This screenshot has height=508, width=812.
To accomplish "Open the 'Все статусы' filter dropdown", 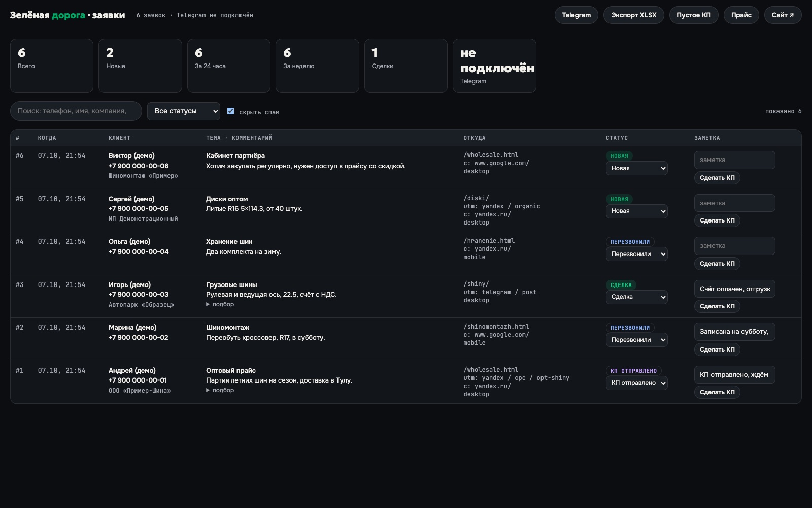I will click(184, 111).
